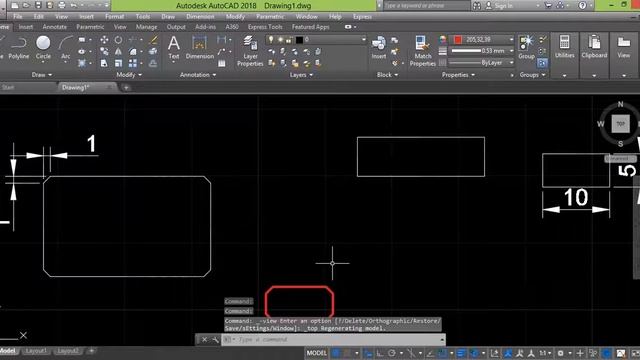Open the lineweight dropdown showing 0.53 mm

coord(483,51)
